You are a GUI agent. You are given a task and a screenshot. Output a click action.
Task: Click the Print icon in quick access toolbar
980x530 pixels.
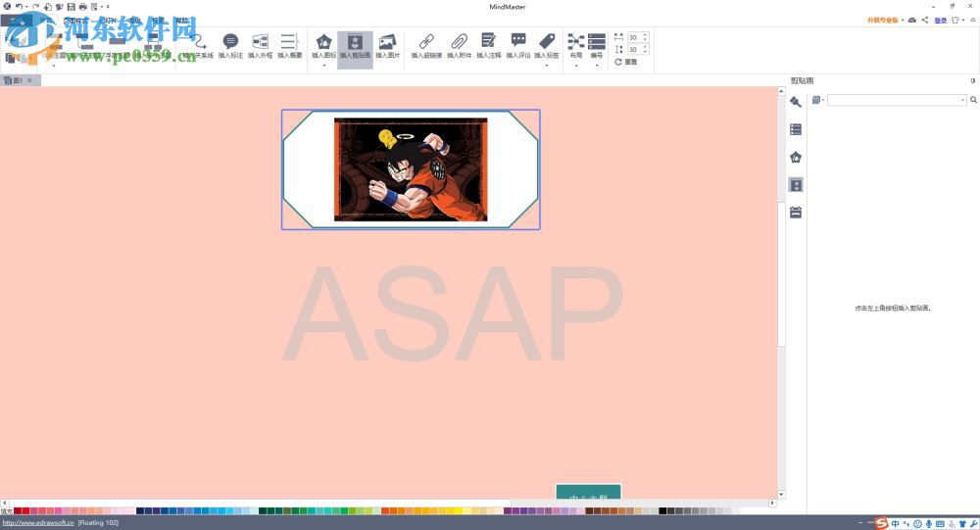[82, 6]
